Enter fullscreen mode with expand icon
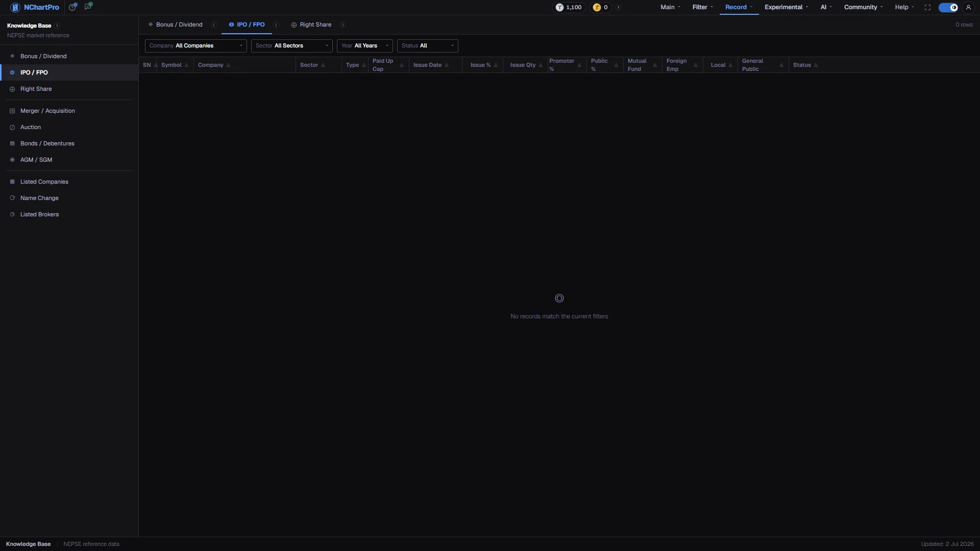The width and height of the screenshot is (980, 551). coord(927,7)
